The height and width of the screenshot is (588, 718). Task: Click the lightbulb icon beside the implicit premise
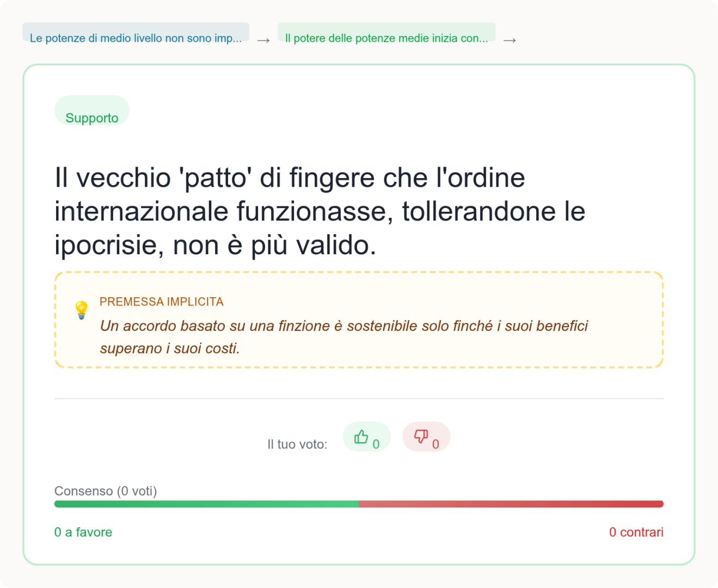coord(81,310)
